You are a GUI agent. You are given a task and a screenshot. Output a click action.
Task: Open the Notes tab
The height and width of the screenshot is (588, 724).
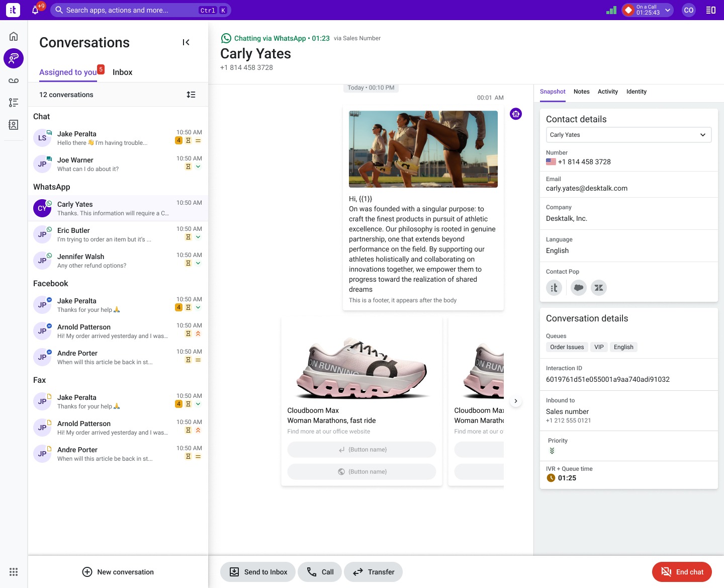[x=582, y=92]
